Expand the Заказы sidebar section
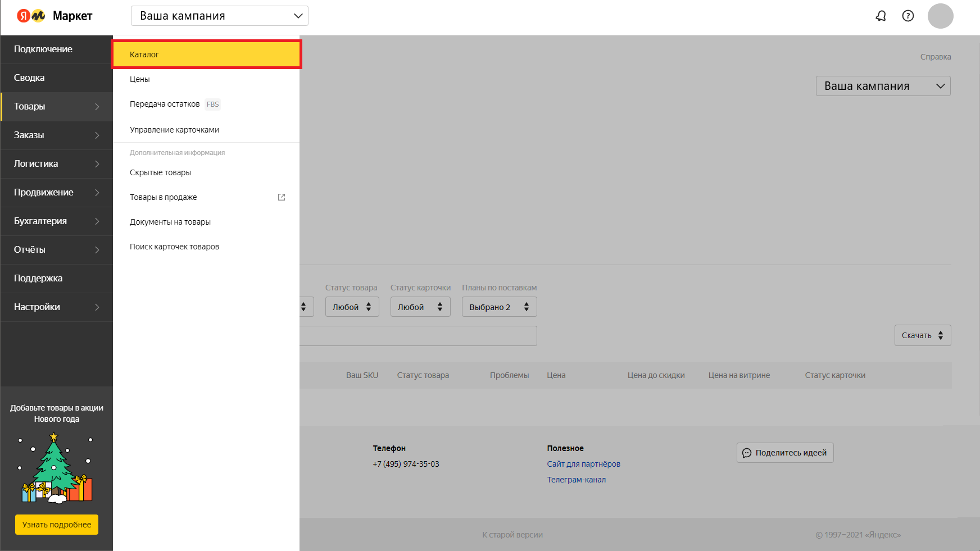 pos(56,135)
